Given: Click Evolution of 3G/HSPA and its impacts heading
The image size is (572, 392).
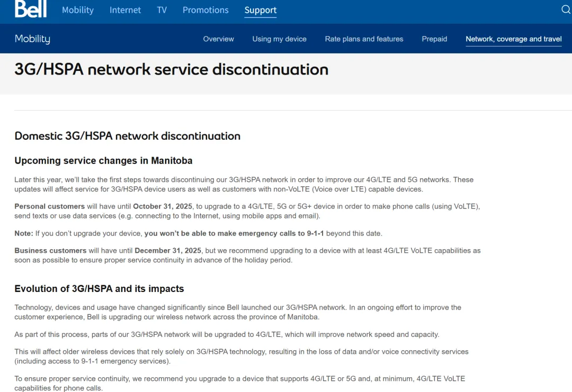Looking at the screenshot, I should click(99, 289).
